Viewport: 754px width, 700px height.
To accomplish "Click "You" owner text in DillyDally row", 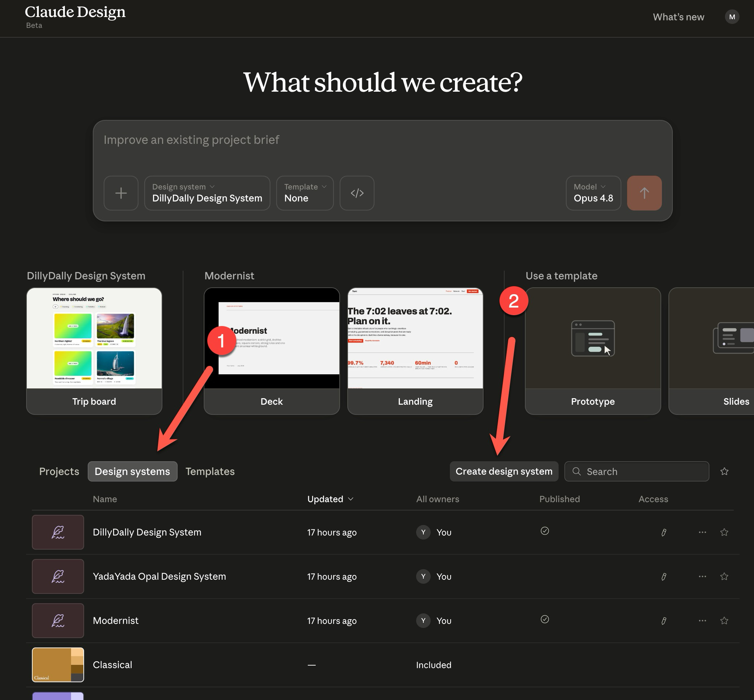I will [444, 533].
